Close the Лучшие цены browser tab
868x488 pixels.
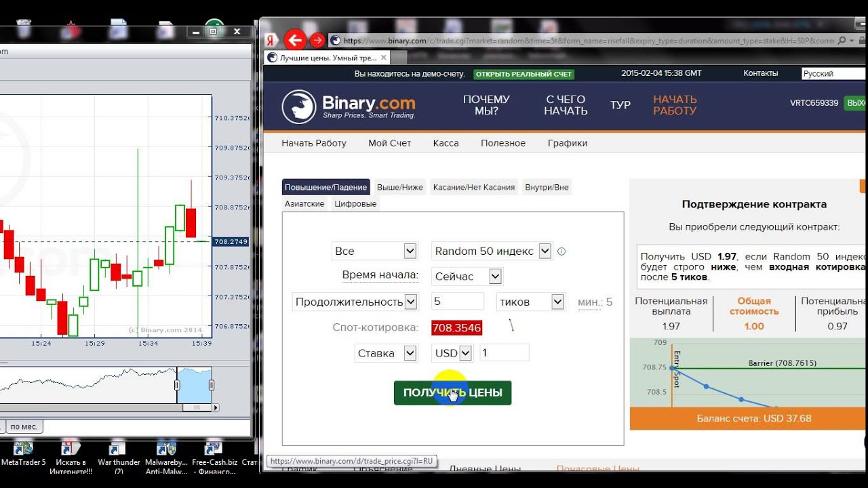[x=383, y=58]
